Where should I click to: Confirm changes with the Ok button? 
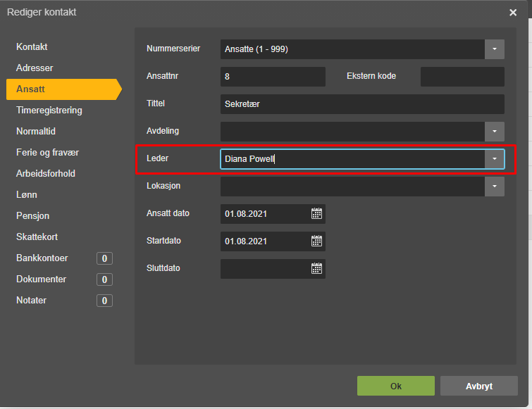click(395, 386)
